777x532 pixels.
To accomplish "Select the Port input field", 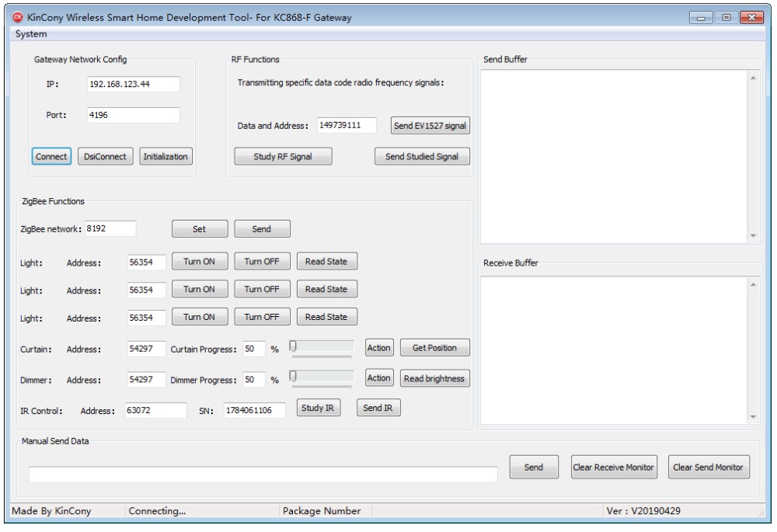I will 133,115.
